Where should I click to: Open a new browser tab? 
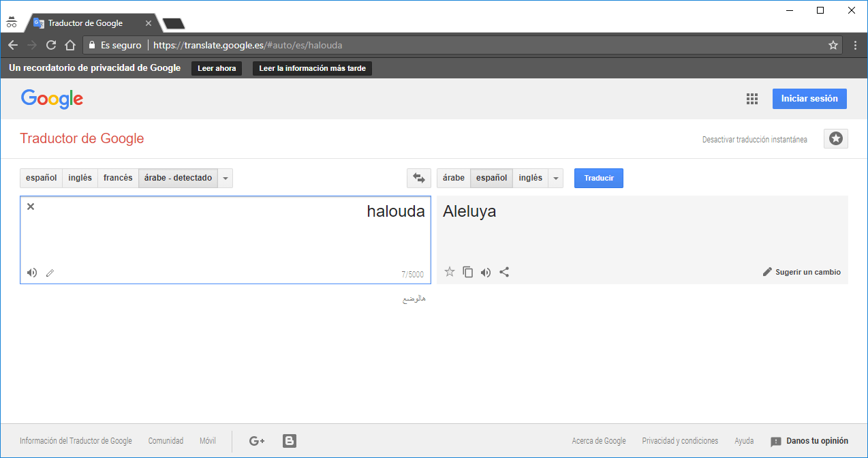point(174,24)
